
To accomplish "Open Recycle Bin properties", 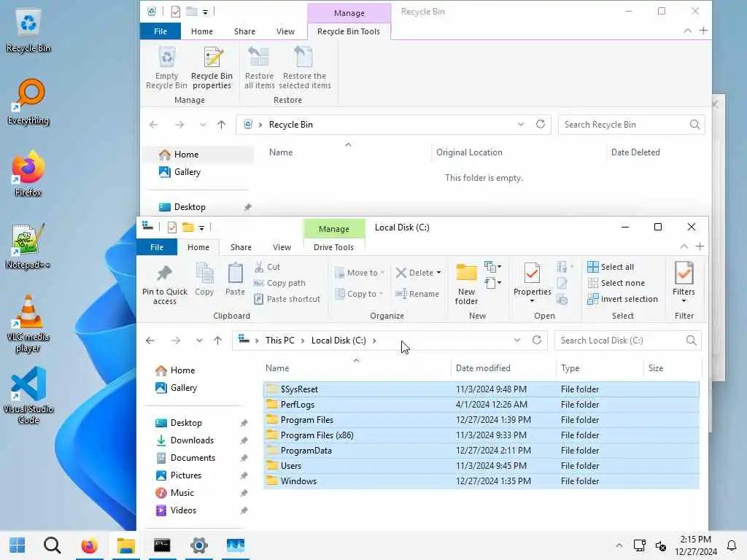I will coord(212,68).
